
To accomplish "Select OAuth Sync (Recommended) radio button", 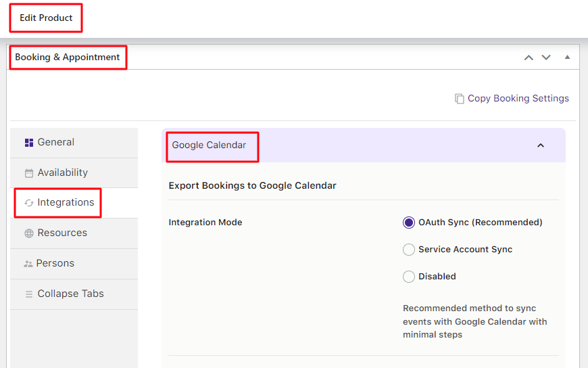I will click(409, 223).
